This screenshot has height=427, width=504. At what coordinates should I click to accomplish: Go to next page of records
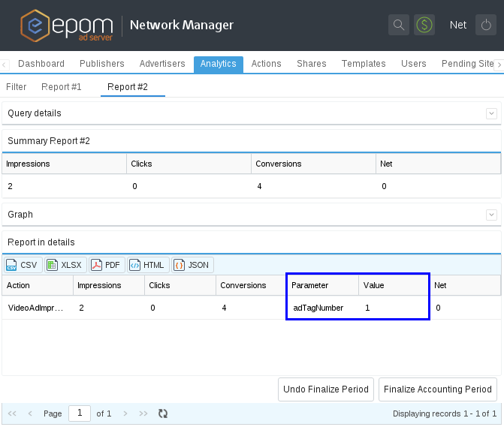125,413
